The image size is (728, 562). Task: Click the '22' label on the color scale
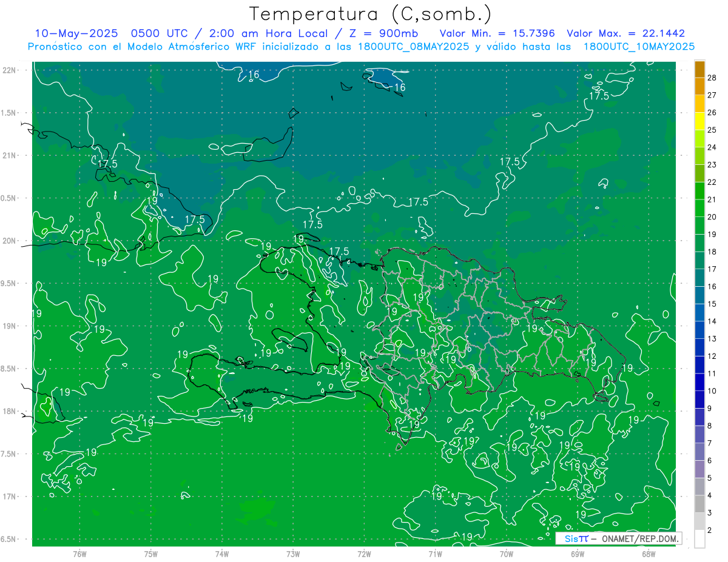pyautogui.click(x=712, y=182)
